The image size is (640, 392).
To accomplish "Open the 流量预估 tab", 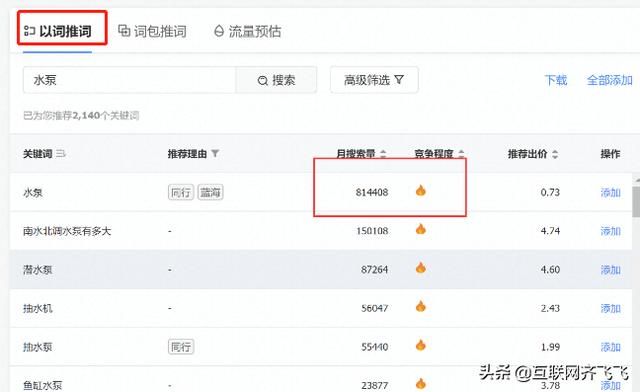I will tap(247, 31).
